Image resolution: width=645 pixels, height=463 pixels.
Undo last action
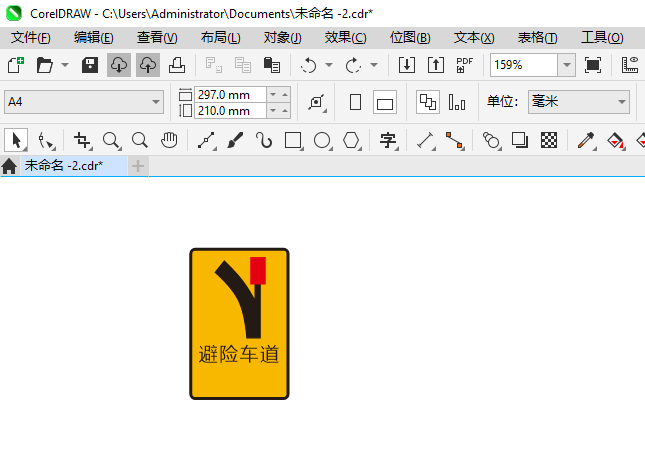pos(309,65)
